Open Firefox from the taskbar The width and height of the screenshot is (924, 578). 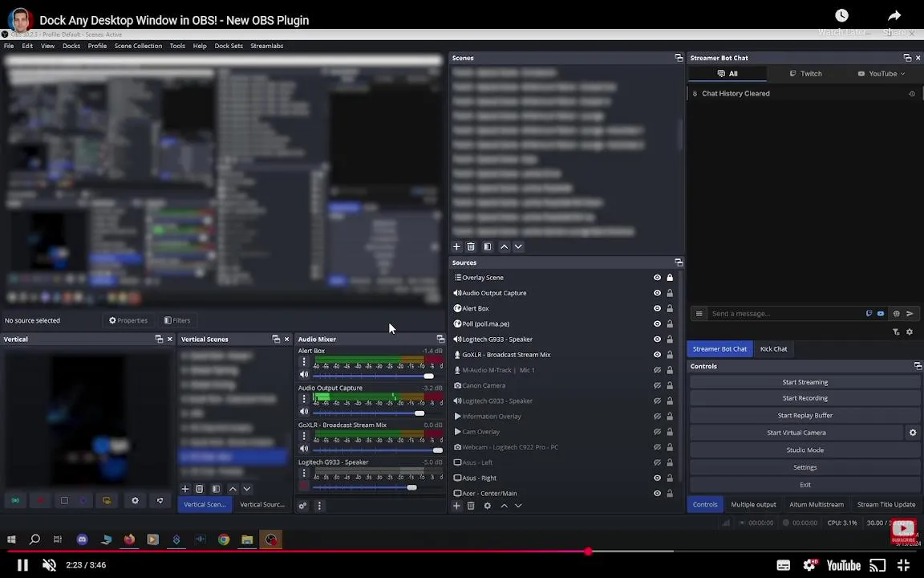pyautogui.click(x=129, y=539)
